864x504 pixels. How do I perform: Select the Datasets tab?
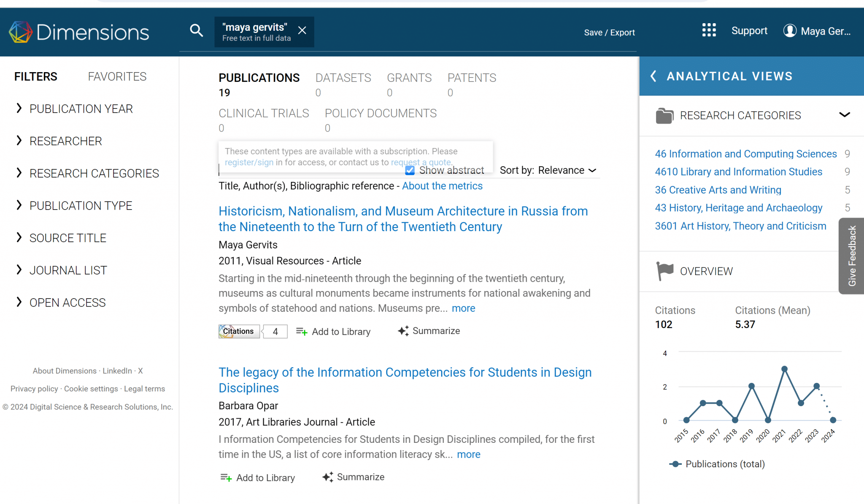point(343,84)
